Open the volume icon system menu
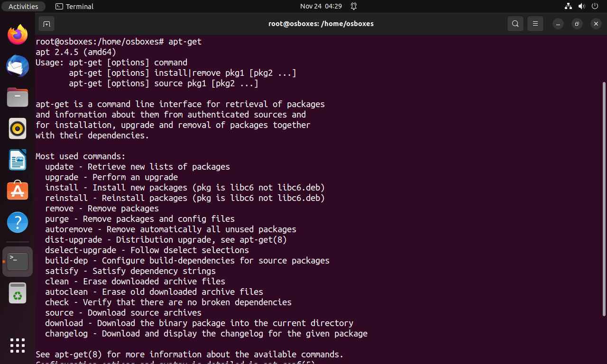 coord(581,6)
